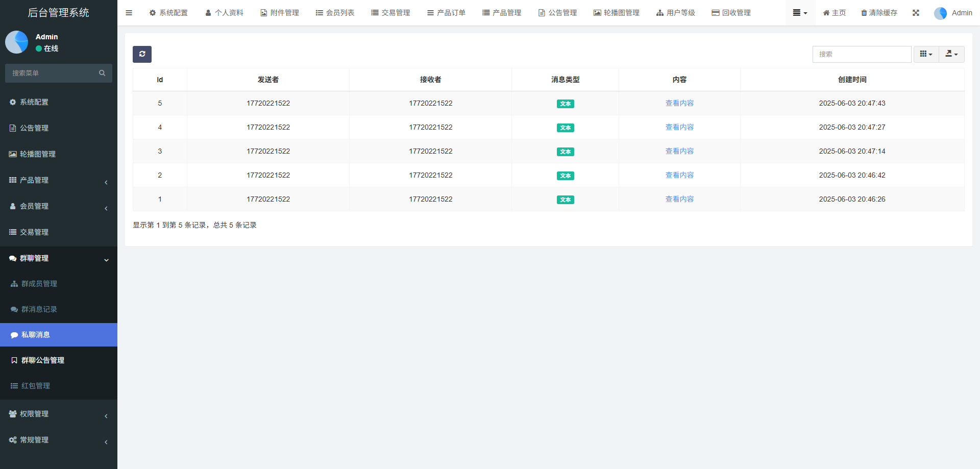
Task: Expand the 产品管理 sidebar menu
Action: pyautogui.click(x=59, y=180)
